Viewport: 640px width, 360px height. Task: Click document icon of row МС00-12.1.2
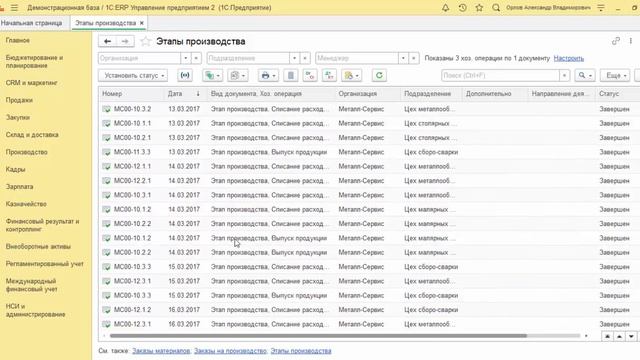(x=107, y=310)
